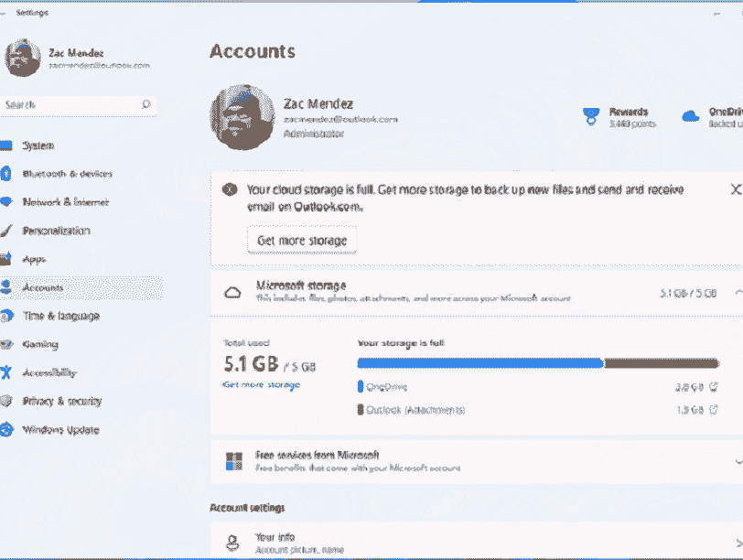The image size is (743, 560).
Task: Click the Accounts person icon
Action: tap(5, 287)
